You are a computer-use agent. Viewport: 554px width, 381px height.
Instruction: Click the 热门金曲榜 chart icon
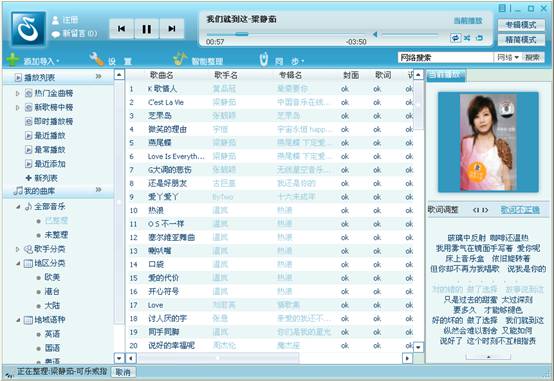[29, 93]
